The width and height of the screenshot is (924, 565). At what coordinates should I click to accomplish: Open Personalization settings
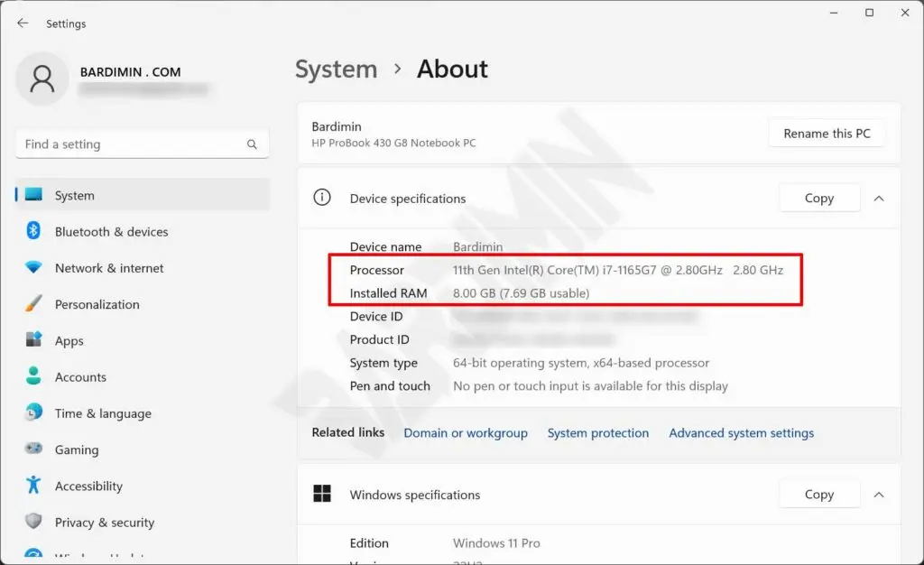click(143, 304)
